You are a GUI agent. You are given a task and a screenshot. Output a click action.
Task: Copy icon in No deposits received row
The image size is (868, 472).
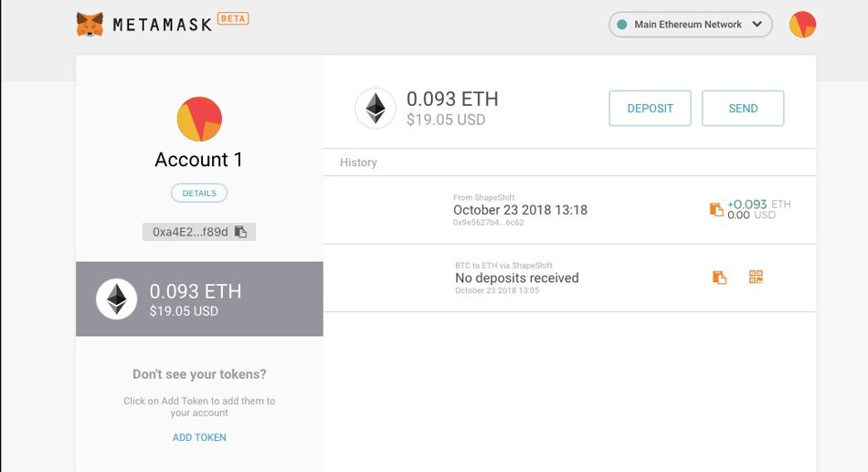(719, 277)
